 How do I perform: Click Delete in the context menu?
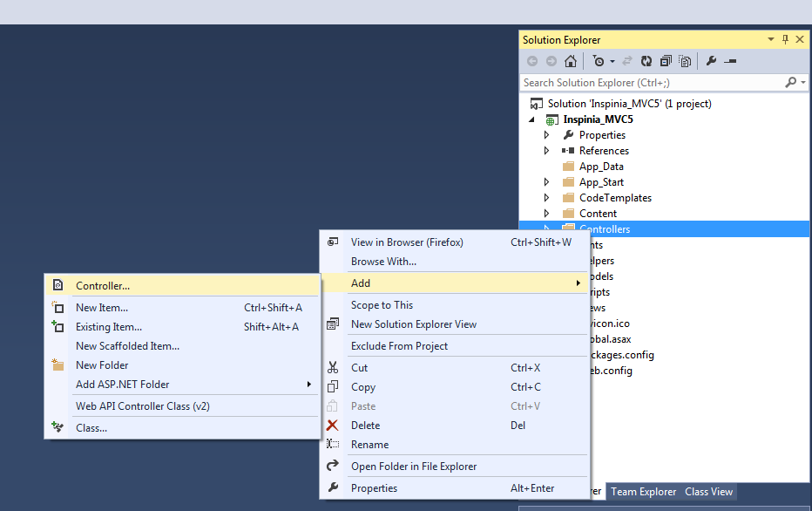click(365, 426)
